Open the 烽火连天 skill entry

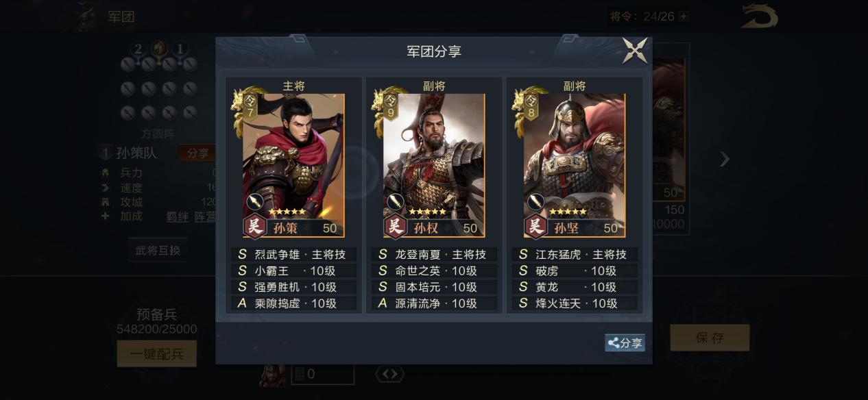coord(575,303)
